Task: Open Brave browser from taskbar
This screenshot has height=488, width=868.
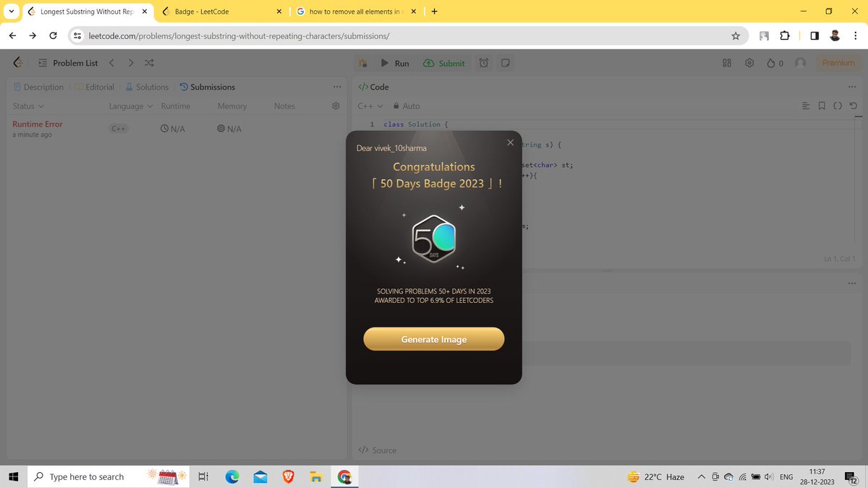Action: [x=288, y=476]
